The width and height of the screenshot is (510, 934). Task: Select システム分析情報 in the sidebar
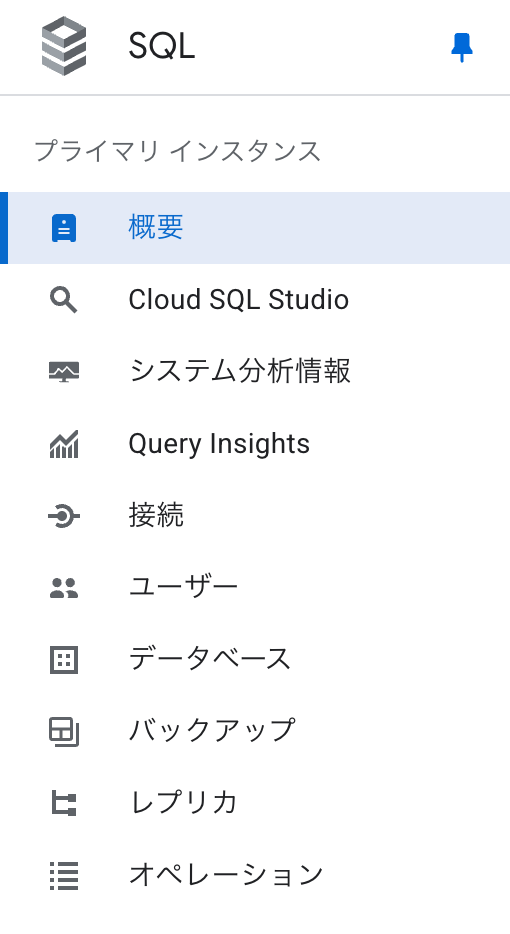255,372
